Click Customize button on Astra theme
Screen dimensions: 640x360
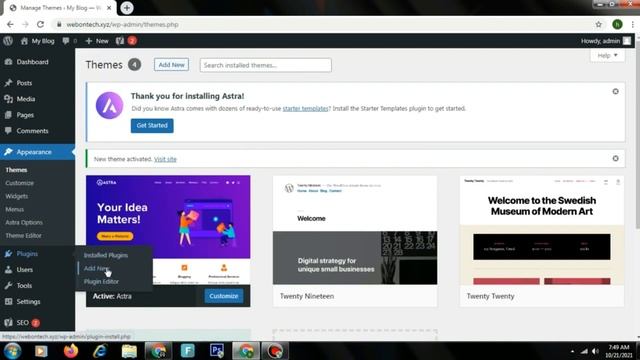click(224, 296)
